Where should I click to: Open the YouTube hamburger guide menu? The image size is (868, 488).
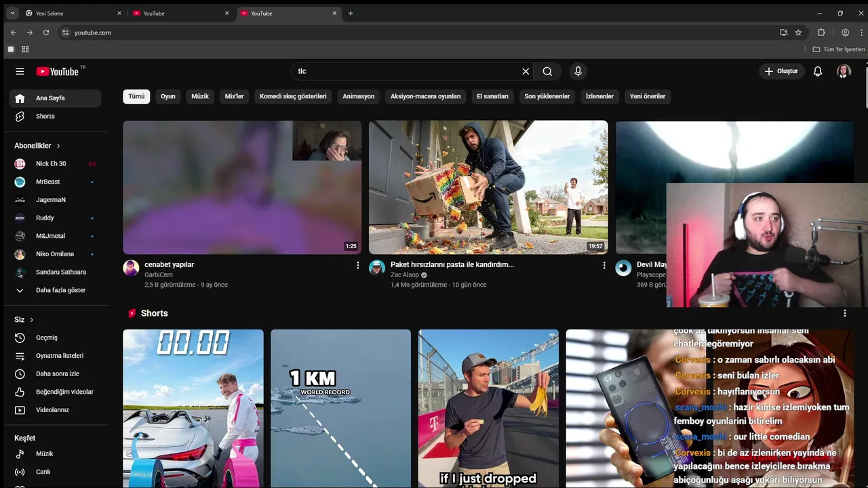tap(20, 71)
